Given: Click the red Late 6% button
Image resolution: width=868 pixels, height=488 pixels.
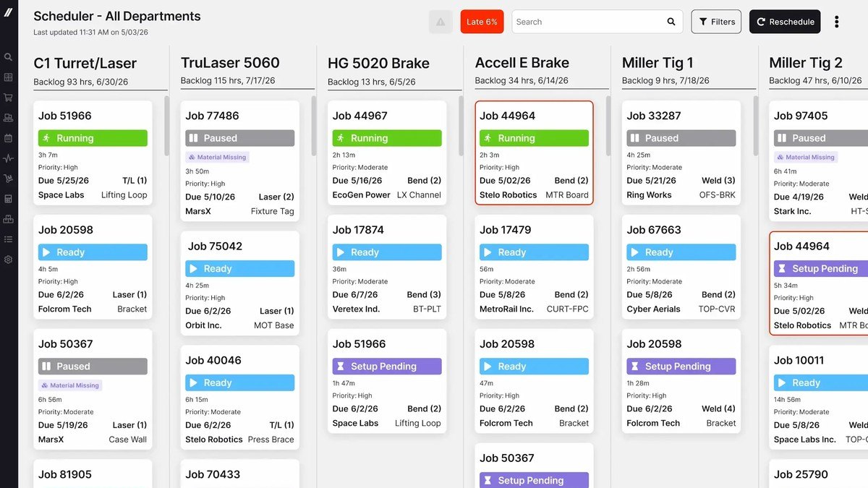Looking at the screenshot, I should 482,22.
